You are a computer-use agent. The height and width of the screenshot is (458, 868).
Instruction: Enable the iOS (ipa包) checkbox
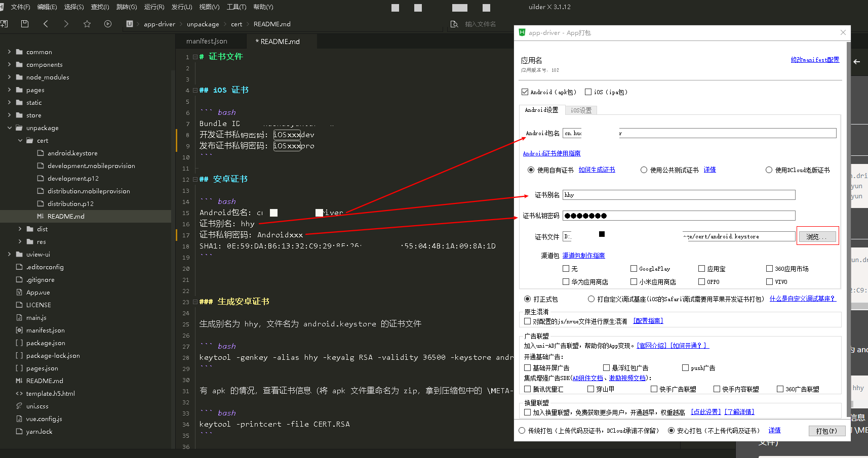(x=588, y=92)
